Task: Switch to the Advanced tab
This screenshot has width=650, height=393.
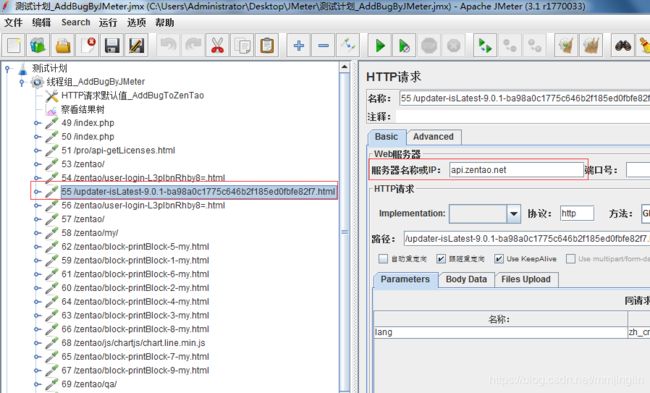Action: tap(434, 137)
